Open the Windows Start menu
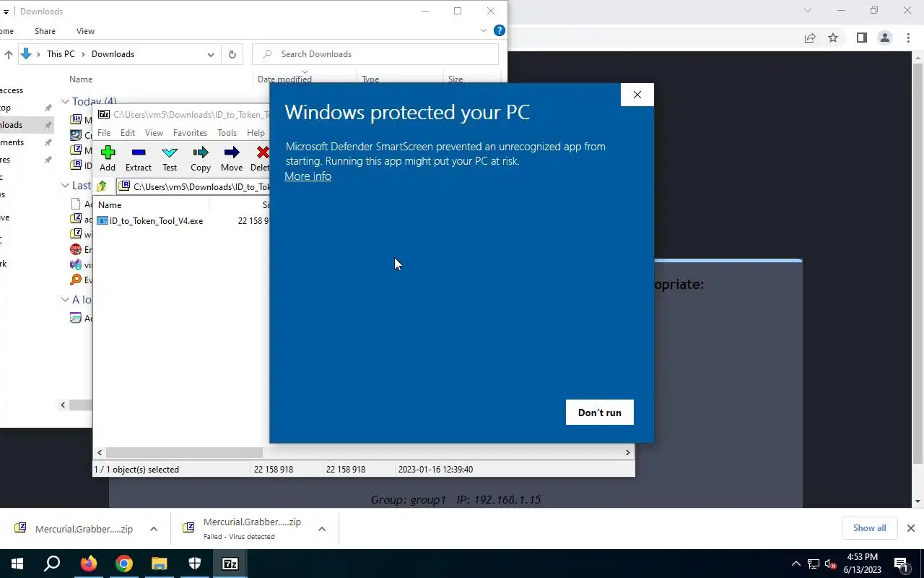 pos(17,564)
